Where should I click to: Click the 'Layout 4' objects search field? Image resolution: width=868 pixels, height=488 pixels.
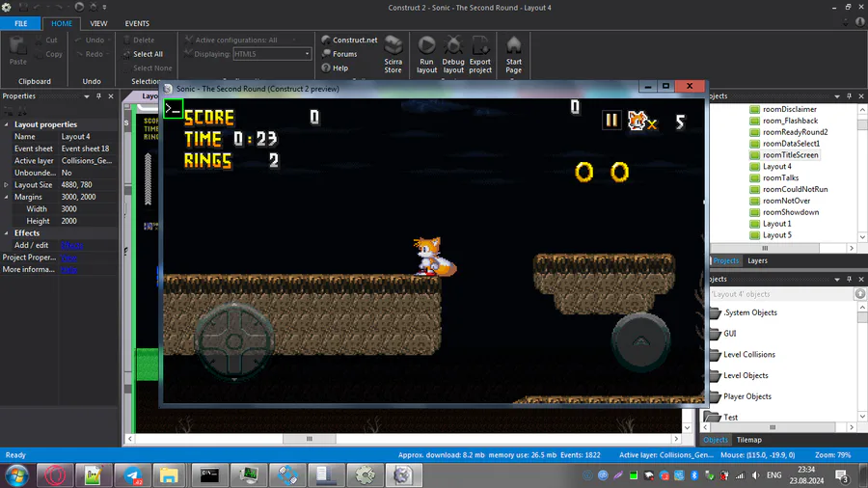pos(781,294)
